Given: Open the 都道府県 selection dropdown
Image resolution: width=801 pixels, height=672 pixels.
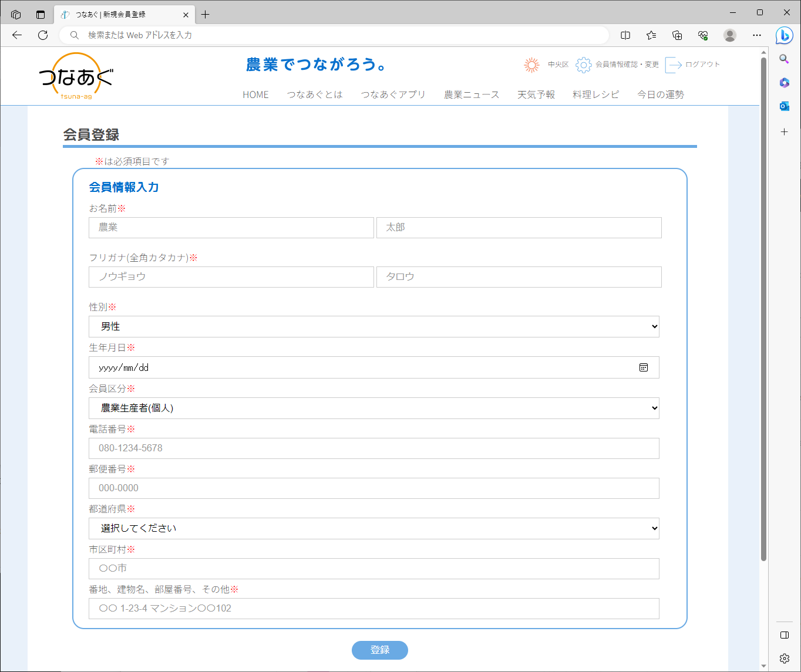Looking at the screenshot, I should pyautogui.click(x=373, y=528).
